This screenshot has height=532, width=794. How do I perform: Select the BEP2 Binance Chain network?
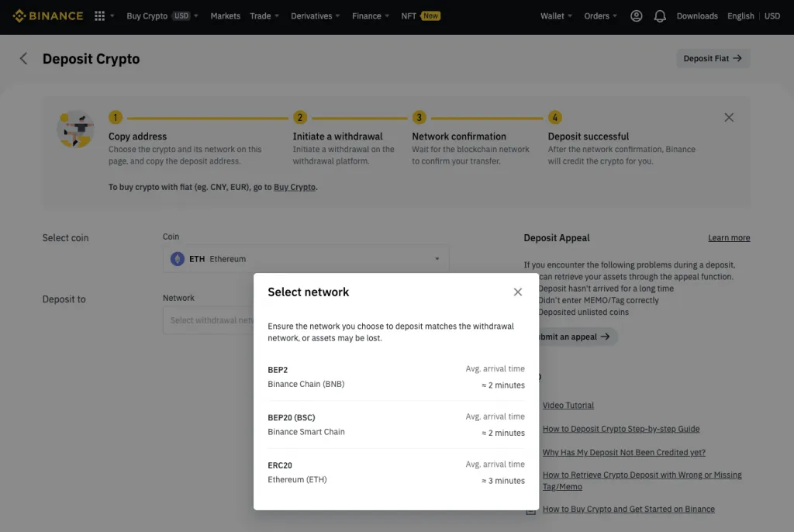(396, 377)
